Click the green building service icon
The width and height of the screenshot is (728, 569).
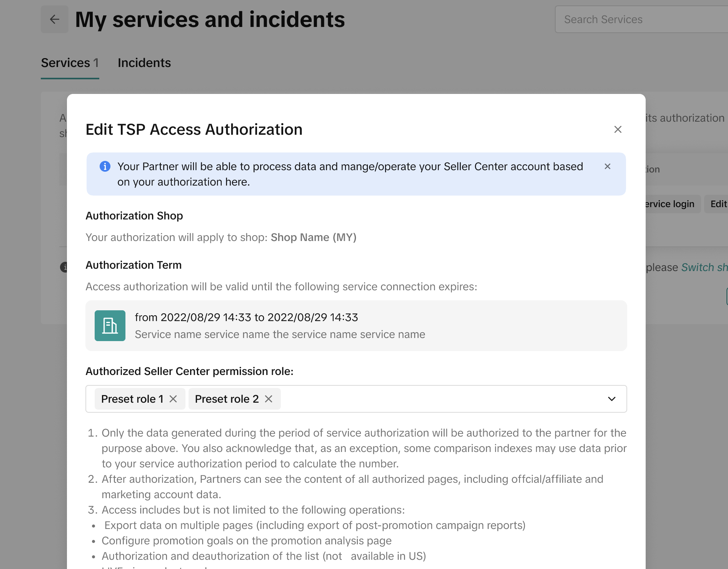coord(110,326)
